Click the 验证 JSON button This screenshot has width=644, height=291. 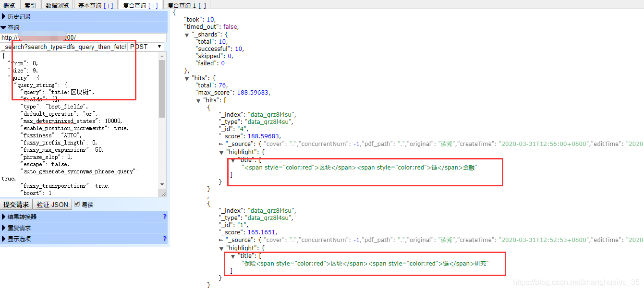(x=52, y=205)
